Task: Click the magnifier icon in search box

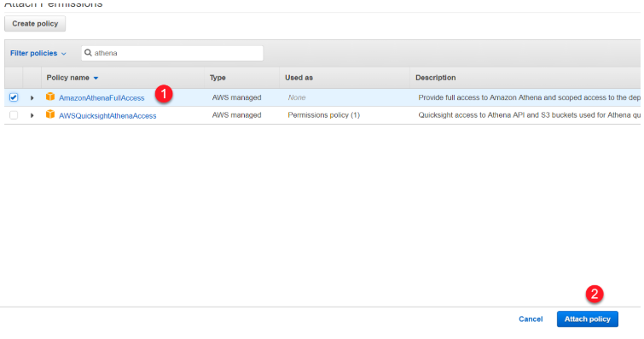Action: [88, 53]
